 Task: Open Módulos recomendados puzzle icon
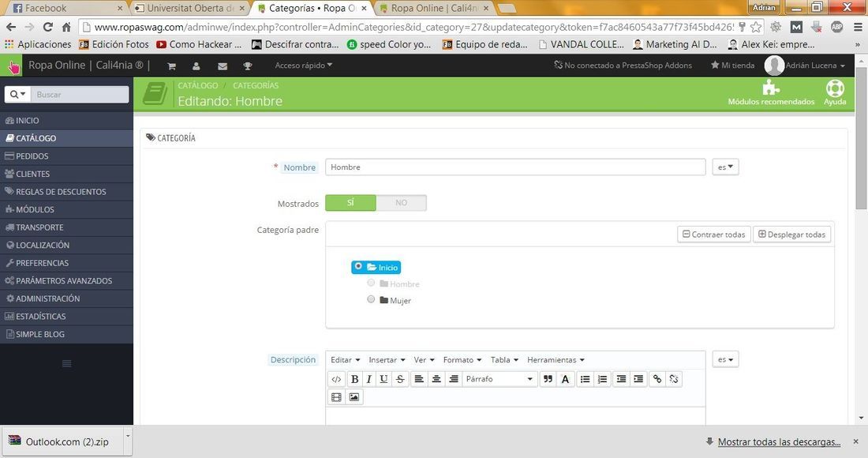coord(771,88)
